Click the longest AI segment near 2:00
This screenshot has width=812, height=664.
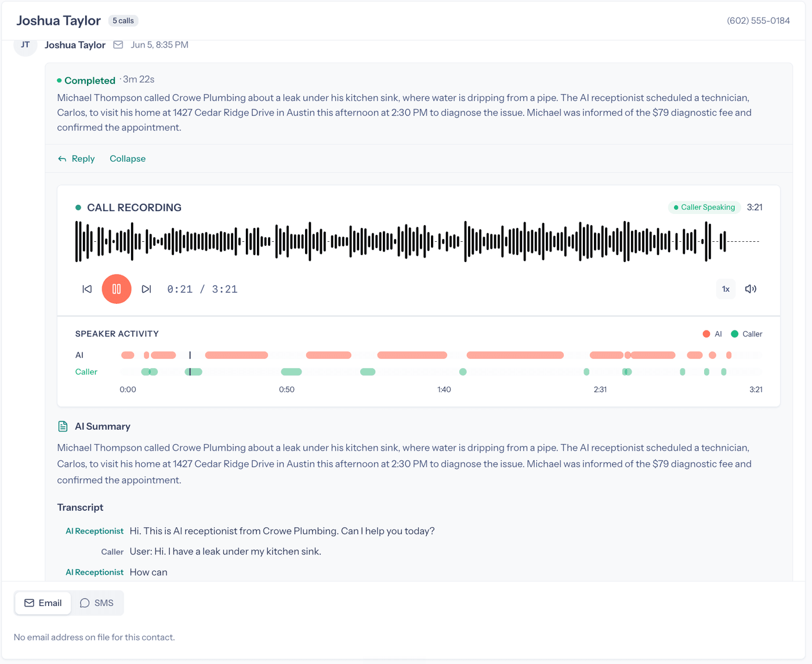click(515, 355)
